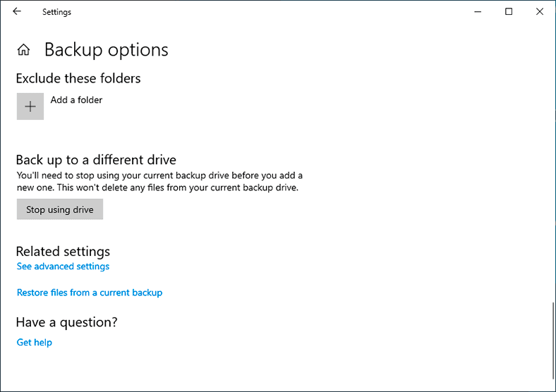Select the Add a folder label

[76, 100]
